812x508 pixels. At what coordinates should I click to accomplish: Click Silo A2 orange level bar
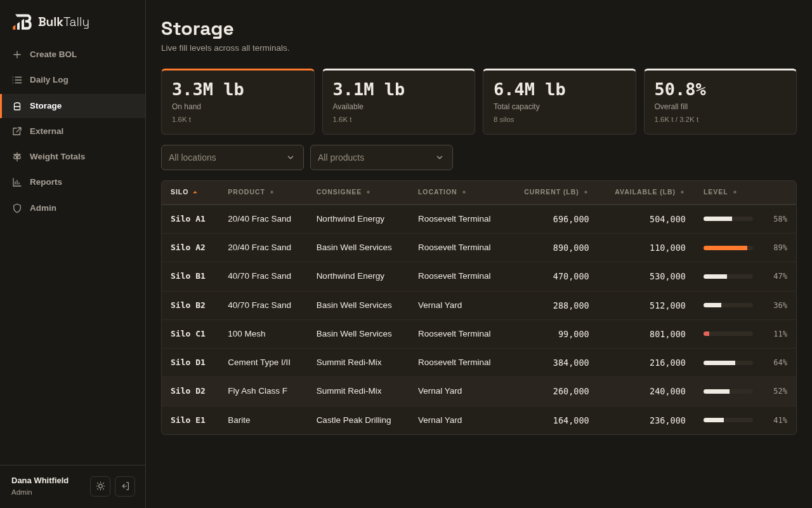tap(728, 248)
